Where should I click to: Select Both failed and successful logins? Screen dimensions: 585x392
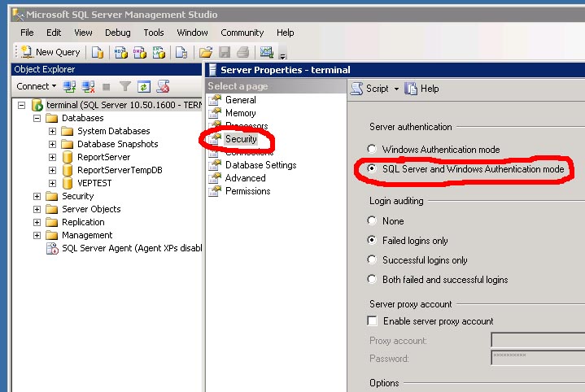point(372,279)
